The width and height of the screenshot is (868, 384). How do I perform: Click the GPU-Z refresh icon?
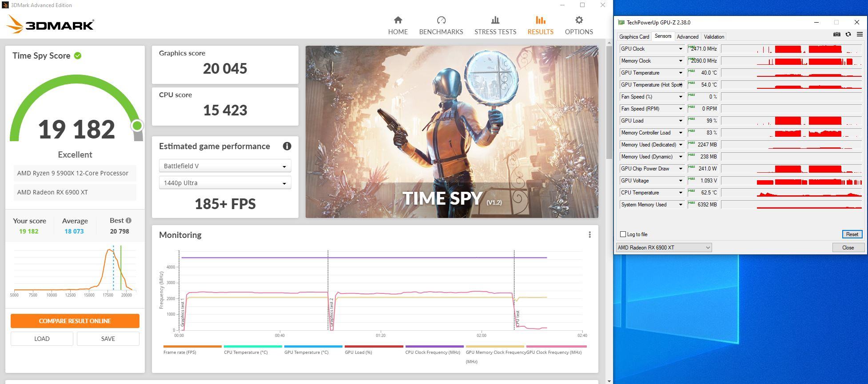pyautogui.click(x=848, y=34)
